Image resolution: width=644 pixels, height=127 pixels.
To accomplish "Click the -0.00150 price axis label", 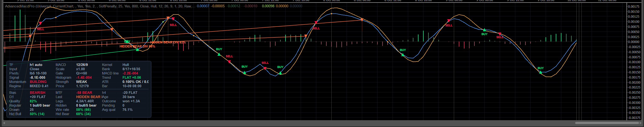I will pyautogui.click(x=634, y=72).
